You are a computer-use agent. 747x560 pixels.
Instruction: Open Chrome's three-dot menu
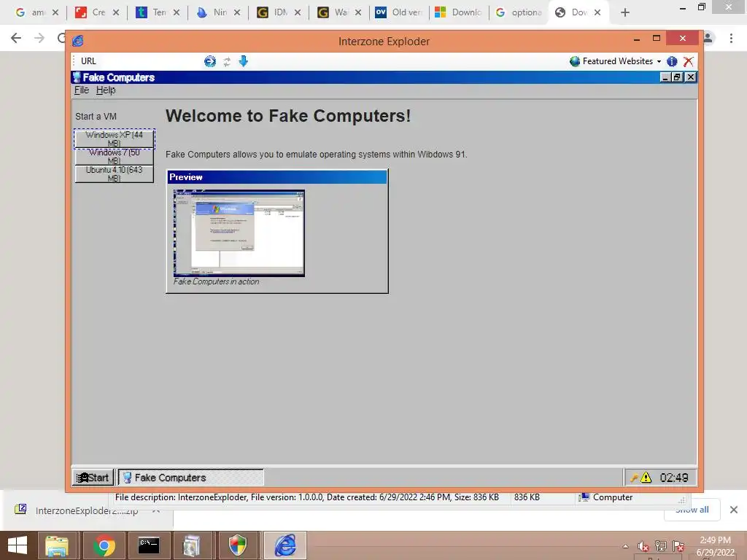click(731, 38)
